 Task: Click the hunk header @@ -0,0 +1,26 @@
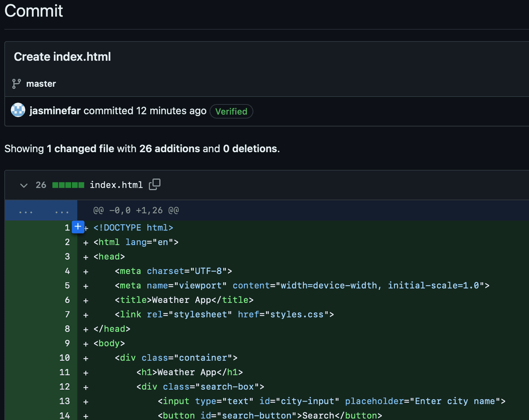point(136,210)
